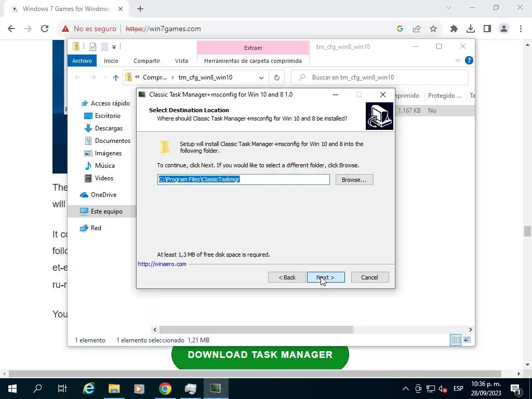Go up one folder level in Explorer
This screenshot has width=532, height=399.
(x=116, y=78)
